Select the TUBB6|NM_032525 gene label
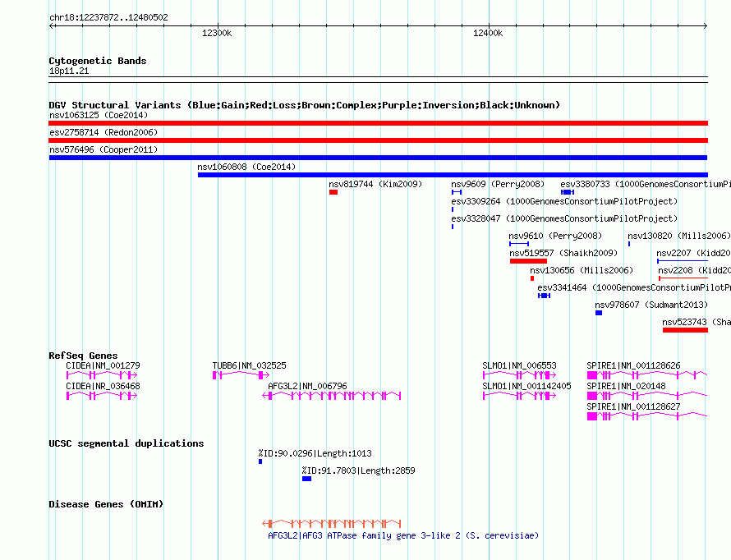Image resolution: width=731 pixels, height=560 pixels. pyautogui.click(x=249, y=365)
